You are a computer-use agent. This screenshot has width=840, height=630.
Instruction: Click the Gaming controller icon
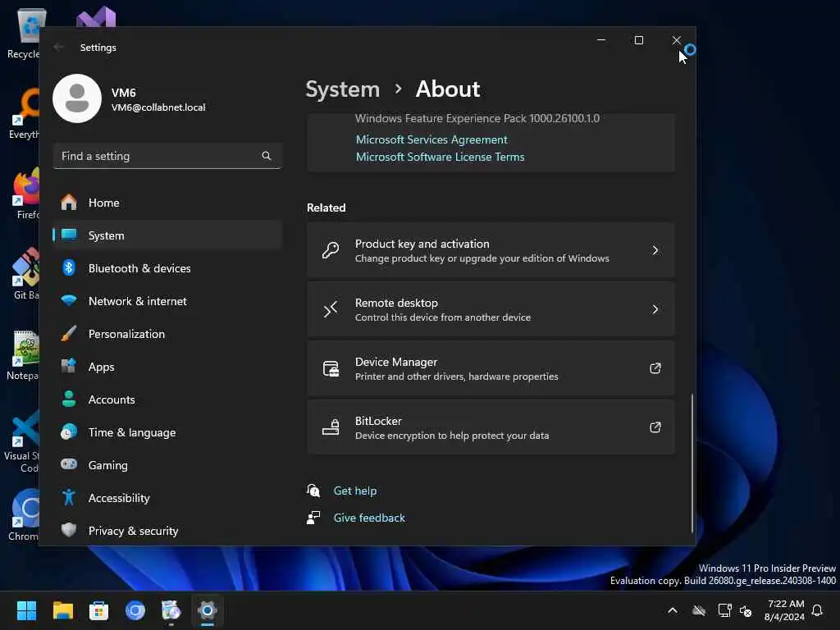click(x=69, y=464)
